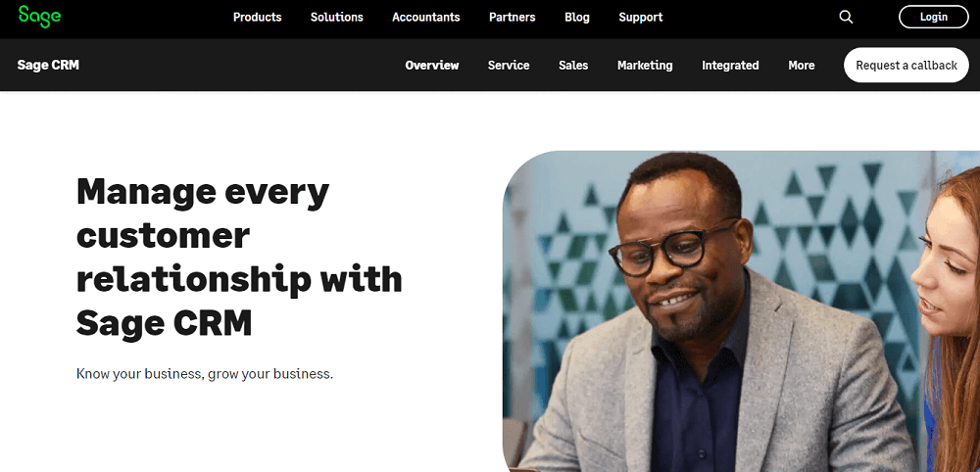Open the Support menu

(641, 17)
